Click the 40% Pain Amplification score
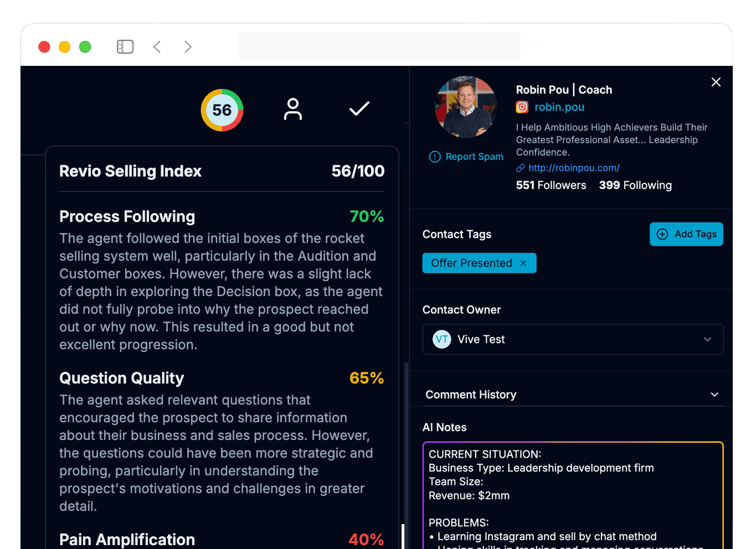This screenshot has height=549, width=756. [x=366, y=540]
